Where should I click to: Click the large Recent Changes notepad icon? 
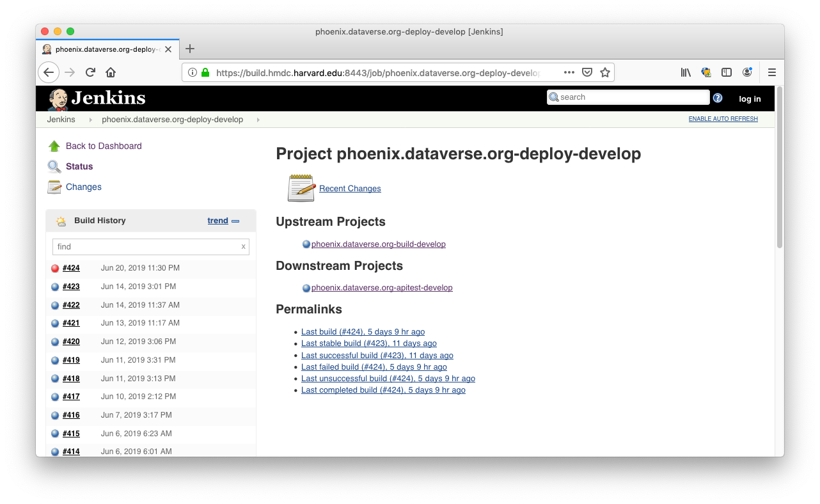301,188
